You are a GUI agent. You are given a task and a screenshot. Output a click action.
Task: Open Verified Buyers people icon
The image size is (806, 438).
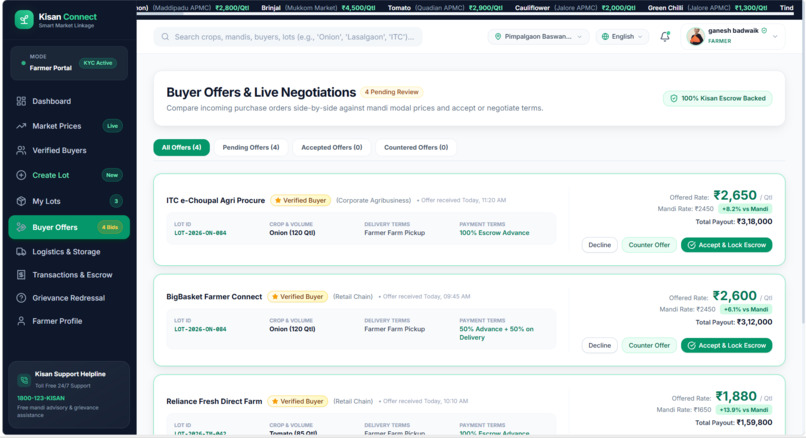pos(21,151)
